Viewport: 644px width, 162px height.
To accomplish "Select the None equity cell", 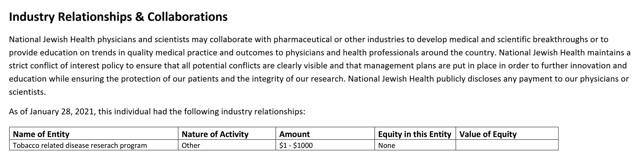I will (415, 145).
